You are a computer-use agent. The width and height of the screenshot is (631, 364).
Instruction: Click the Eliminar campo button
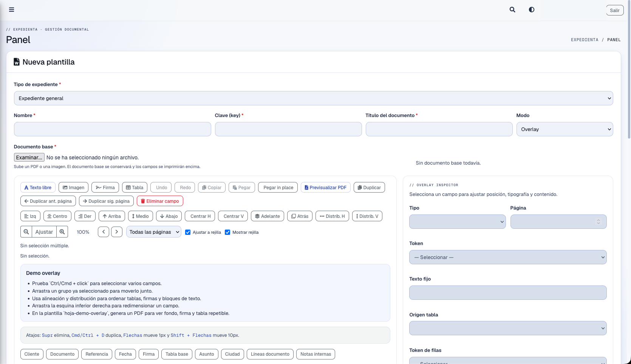tap(160, 201)
